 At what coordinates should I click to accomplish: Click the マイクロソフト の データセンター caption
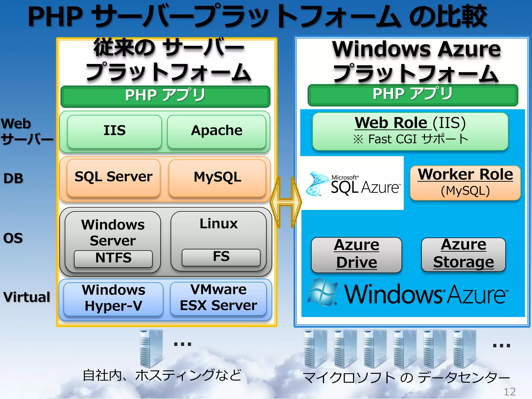(407, 378)
